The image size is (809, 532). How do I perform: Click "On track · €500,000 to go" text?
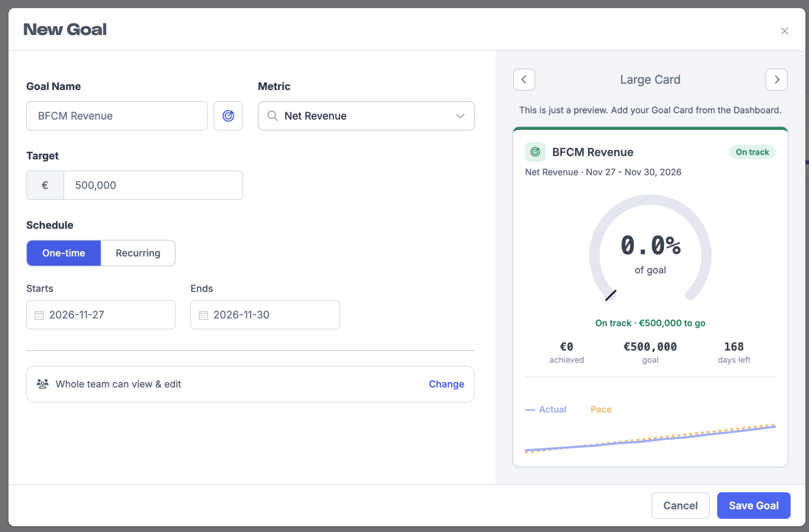click(650, 323)
